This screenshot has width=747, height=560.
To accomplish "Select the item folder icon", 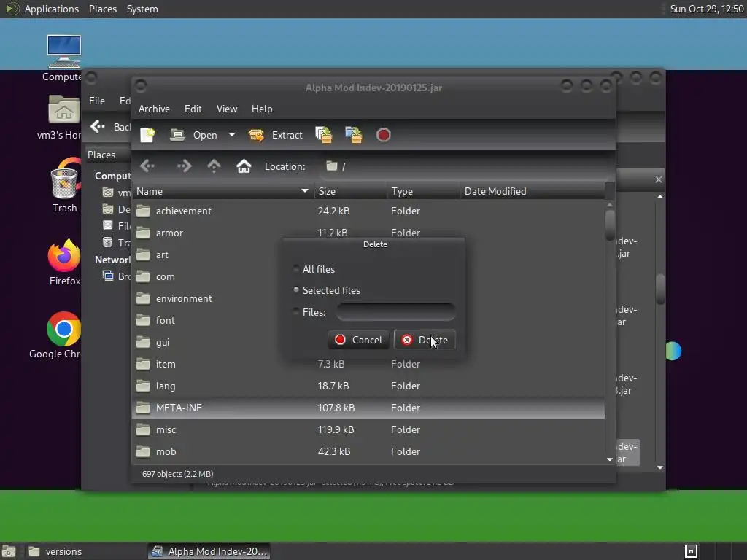I will [143, 365].
